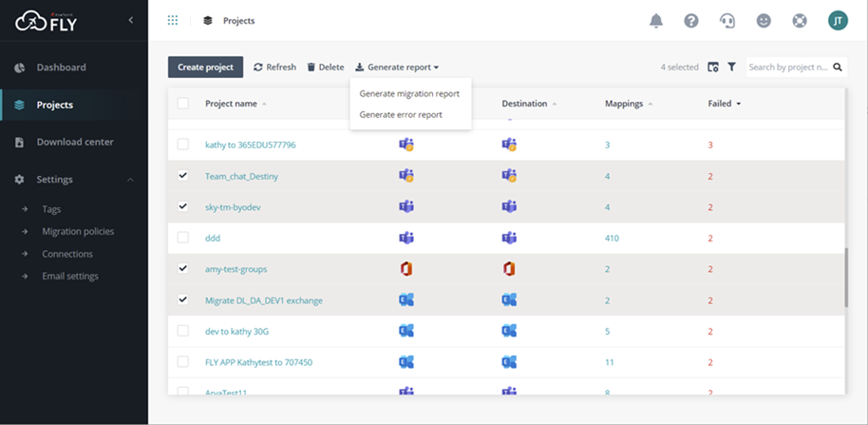Sort by Failed column arrow
Image resolution: width=868 pixels, height=425 pixels.
point(739,105)
